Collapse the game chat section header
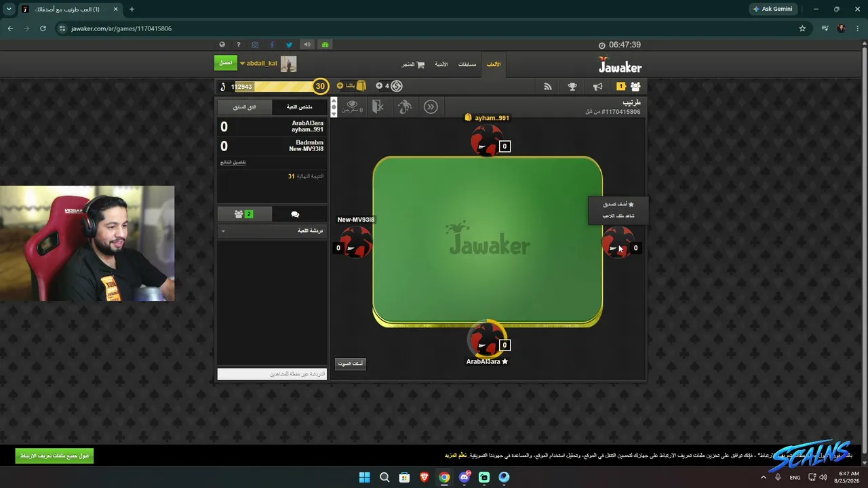Image resolution: width=868 pixels, height=488 pixels. [272, 231]
